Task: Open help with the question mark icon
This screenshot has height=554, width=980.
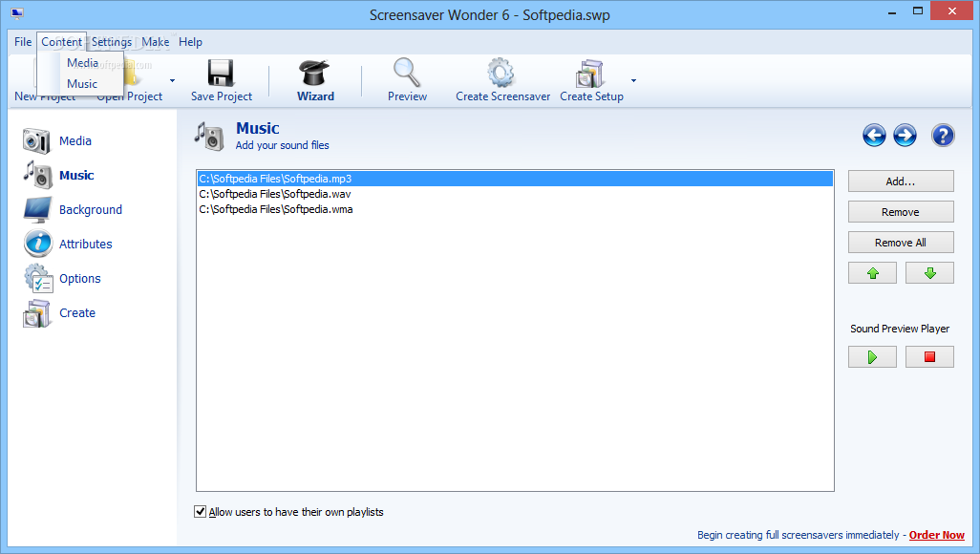Action: 943,135
